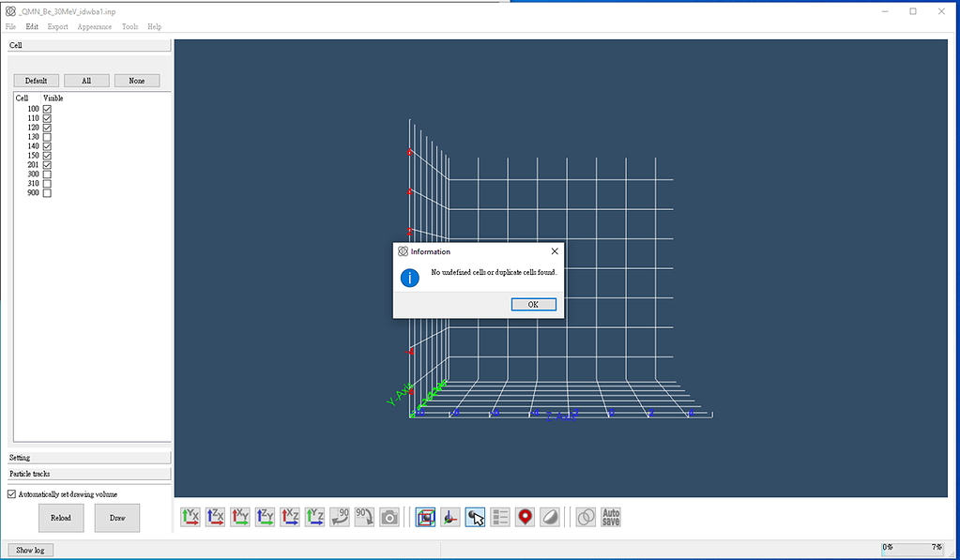This screenshot has width=960, height=560.
Task: Open the Tools menu
Action: tap(130, 27)
